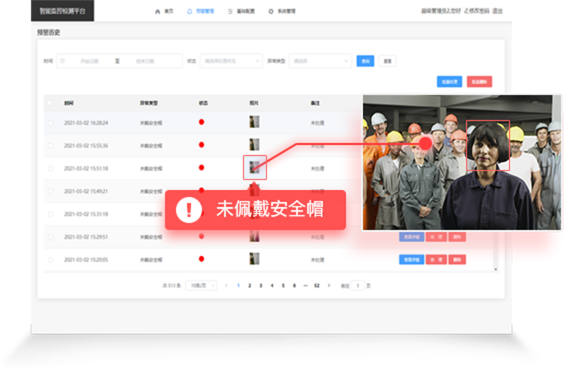Go to page 4 in pagination
The width and height of the screenshot is (564, 370).
click(272, 286)
